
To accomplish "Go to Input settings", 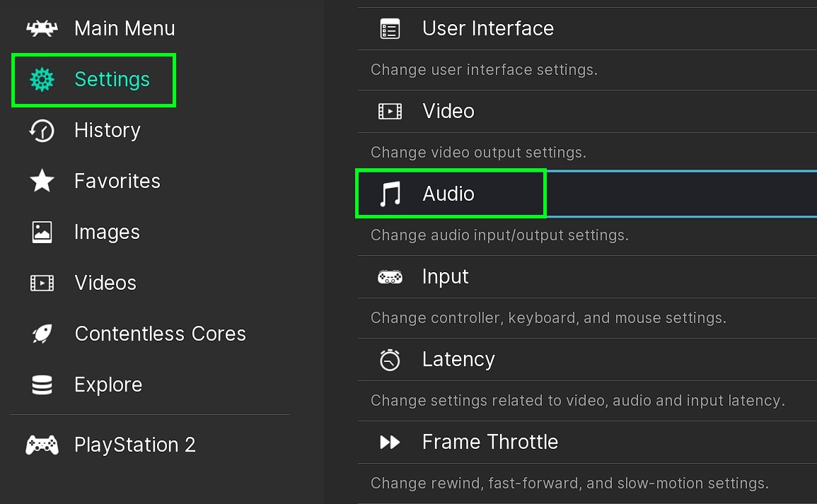I will click(446, 276).
